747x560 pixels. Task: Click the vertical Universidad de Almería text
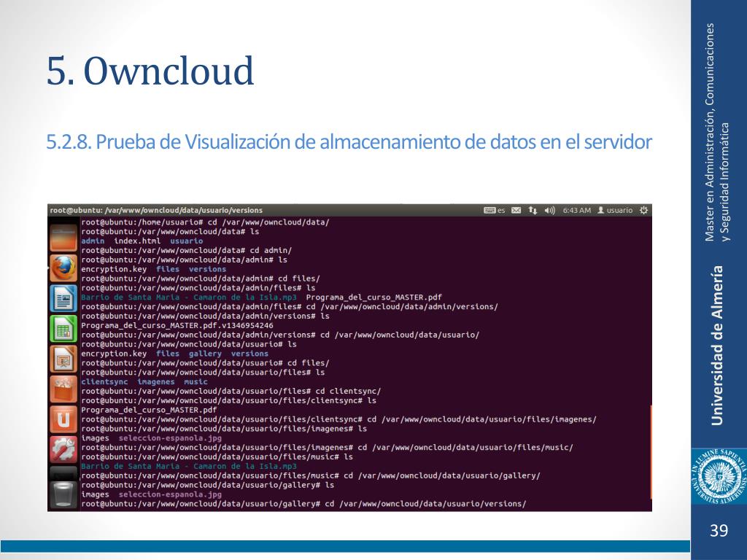click(x=717, y=345)
